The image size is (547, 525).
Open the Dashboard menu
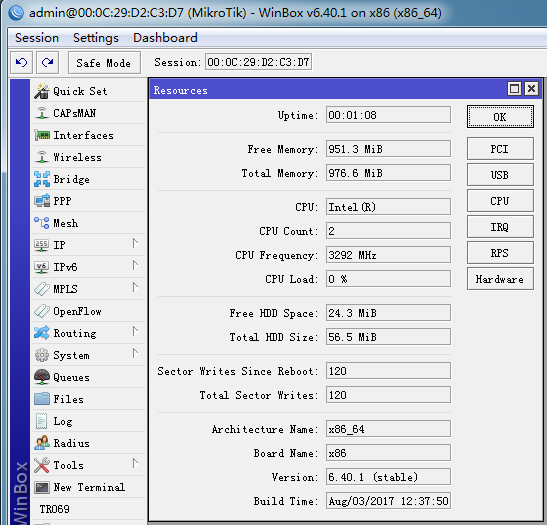pyautogui.click(x=165, y=38)
